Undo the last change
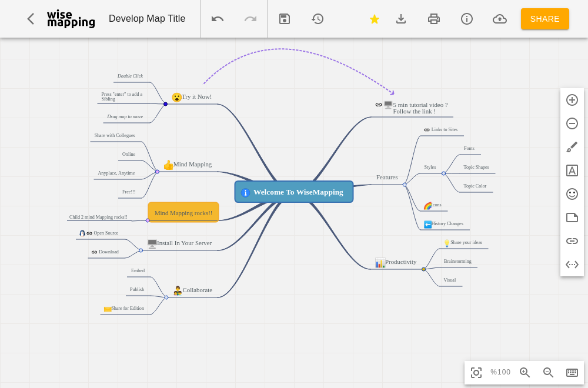This screenshot has height=388, width=588. coord(218,19)
